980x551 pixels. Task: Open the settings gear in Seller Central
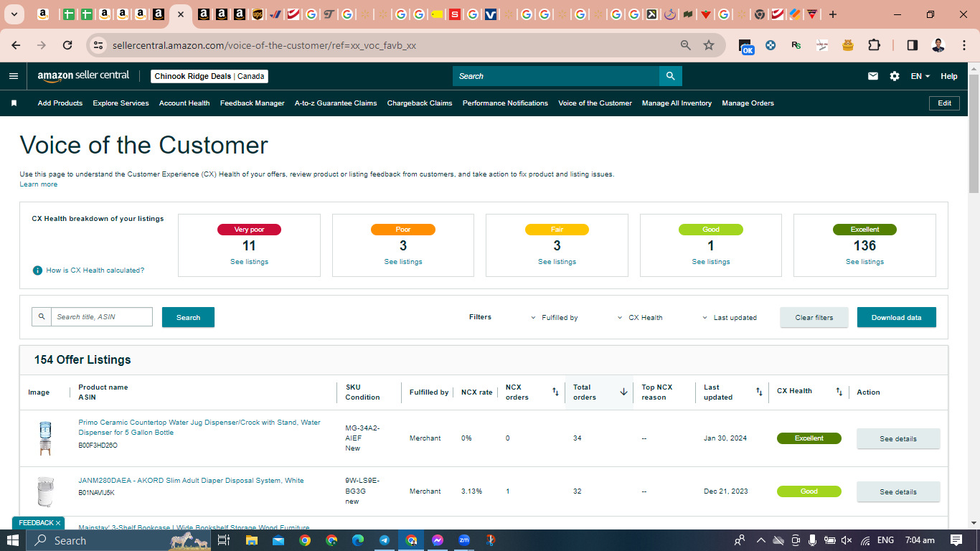point(895,76)
